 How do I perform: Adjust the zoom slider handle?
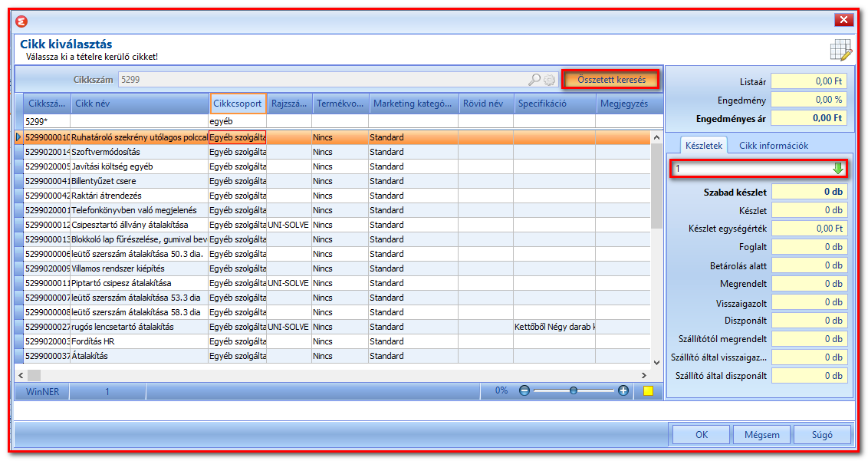coord(574,390)
